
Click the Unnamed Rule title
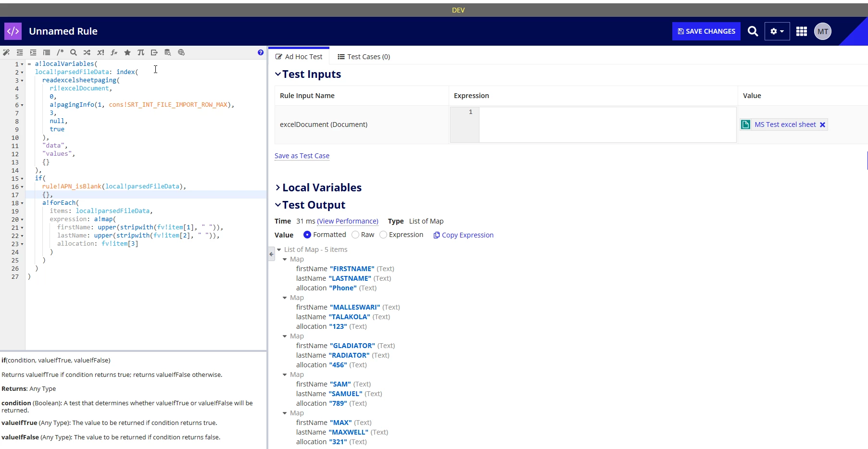pyautogui.click(x=63, y=31)
